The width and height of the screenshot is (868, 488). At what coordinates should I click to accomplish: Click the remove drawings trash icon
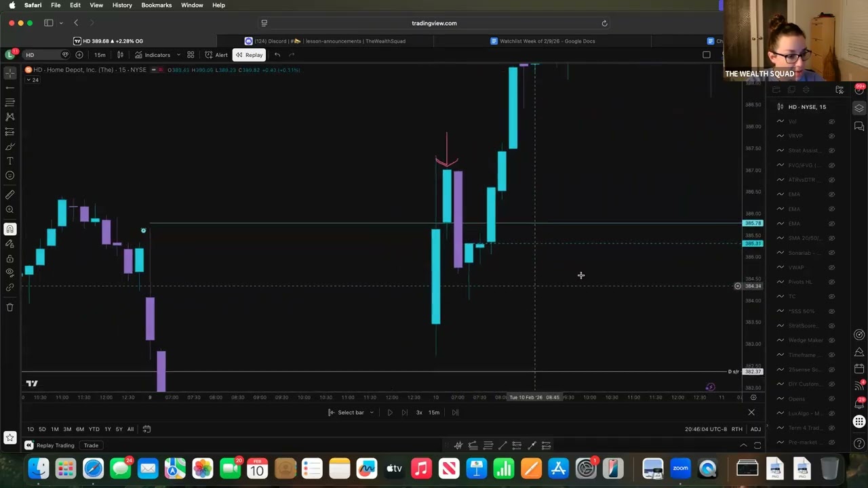(10, 308)
